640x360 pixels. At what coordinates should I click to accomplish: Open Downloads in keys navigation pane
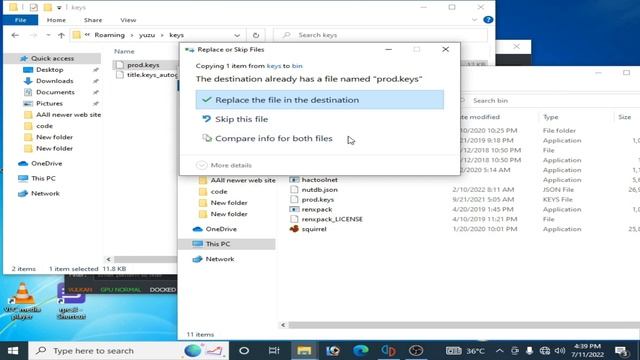55,81
